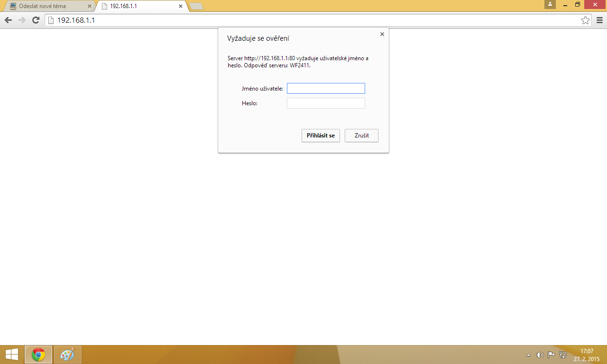
Task: Select the 192.168.1.1 tab
Action: [x=138, y=6]
